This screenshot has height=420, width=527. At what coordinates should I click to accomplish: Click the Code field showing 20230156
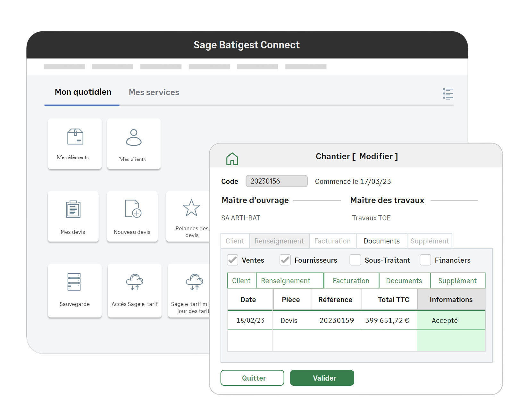pos(276,181)
